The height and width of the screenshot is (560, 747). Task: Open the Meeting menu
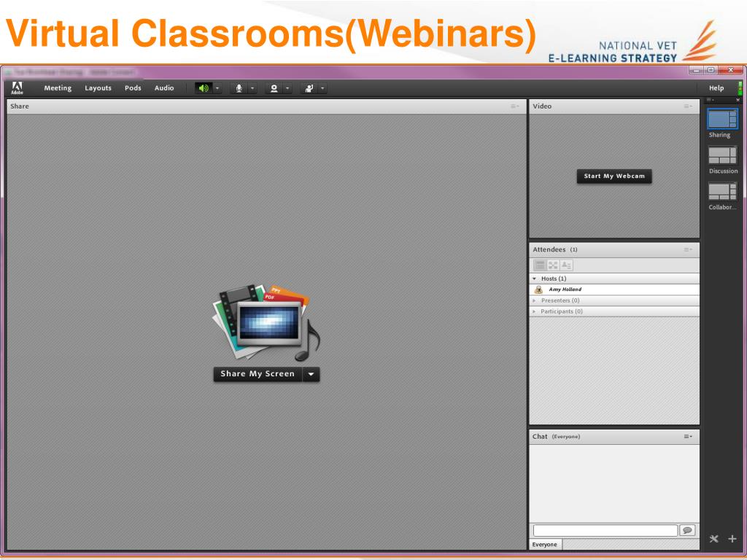coord(58,88)
